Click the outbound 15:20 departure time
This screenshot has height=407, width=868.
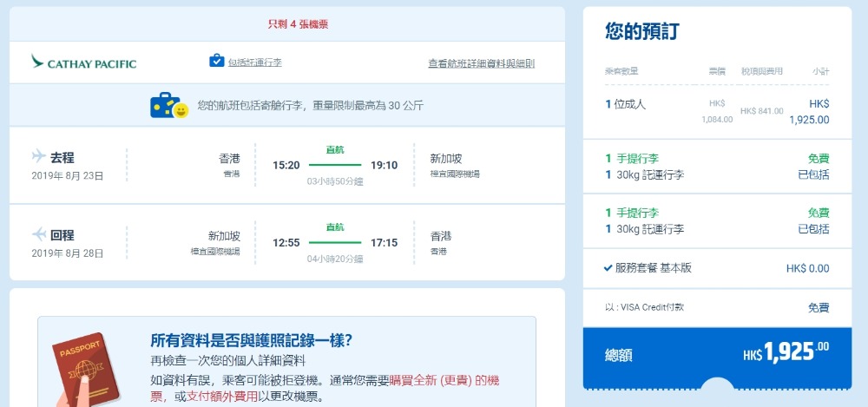pos(286,165)
